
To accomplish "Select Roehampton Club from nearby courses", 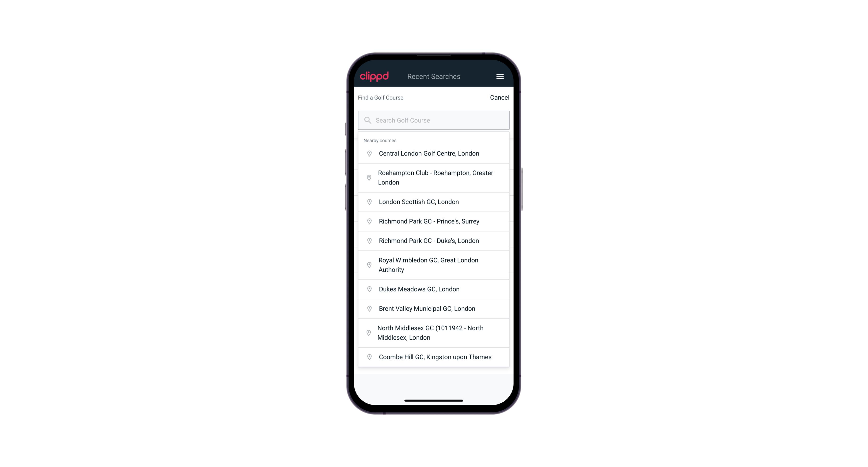I will tap(434, 178).
